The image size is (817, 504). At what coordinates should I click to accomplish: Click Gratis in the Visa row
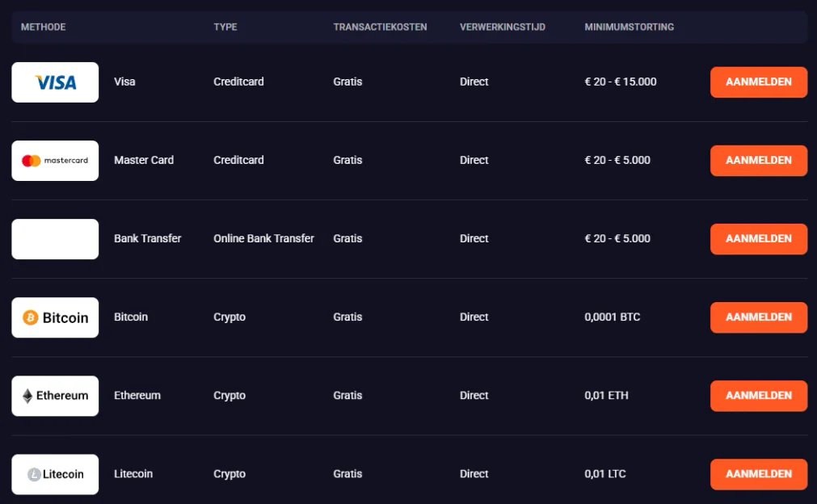coord(347,82)
